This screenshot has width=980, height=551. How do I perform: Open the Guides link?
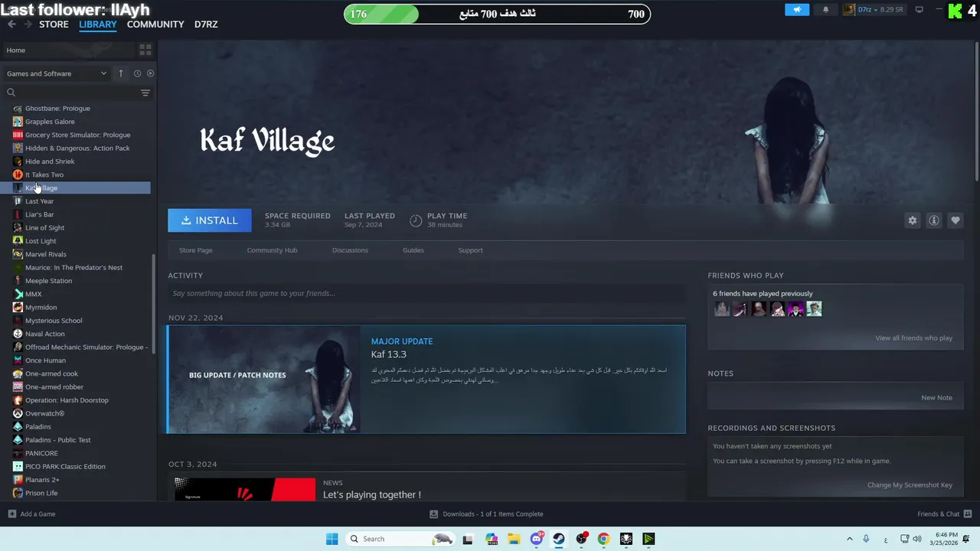tap(413, 250)
